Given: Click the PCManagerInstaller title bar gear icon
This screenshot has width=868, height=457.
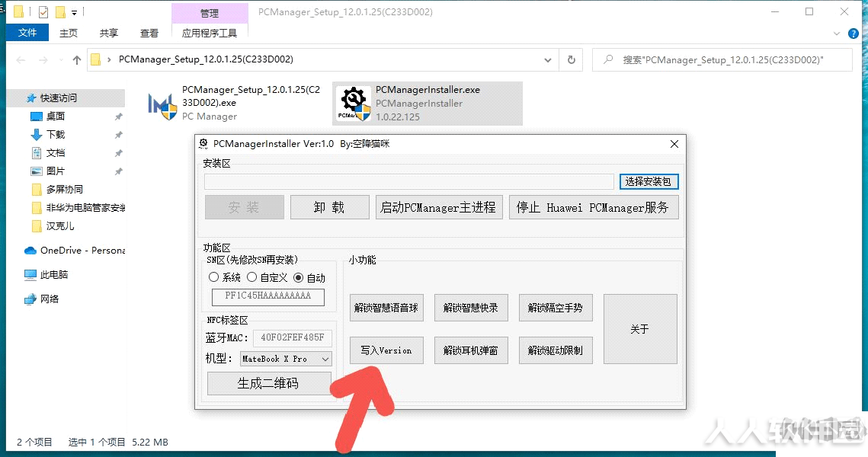Looking at the screenshot, I should point(203,144).
